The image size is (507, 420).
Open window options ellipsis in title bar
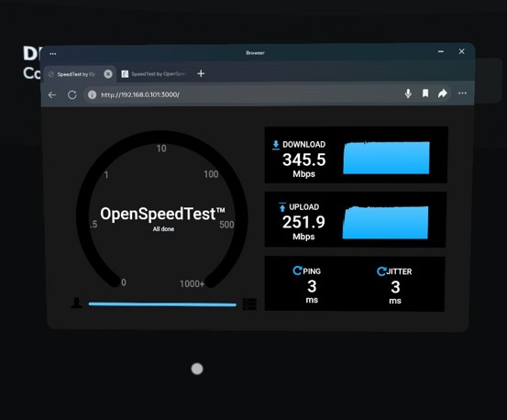point(53,54)
